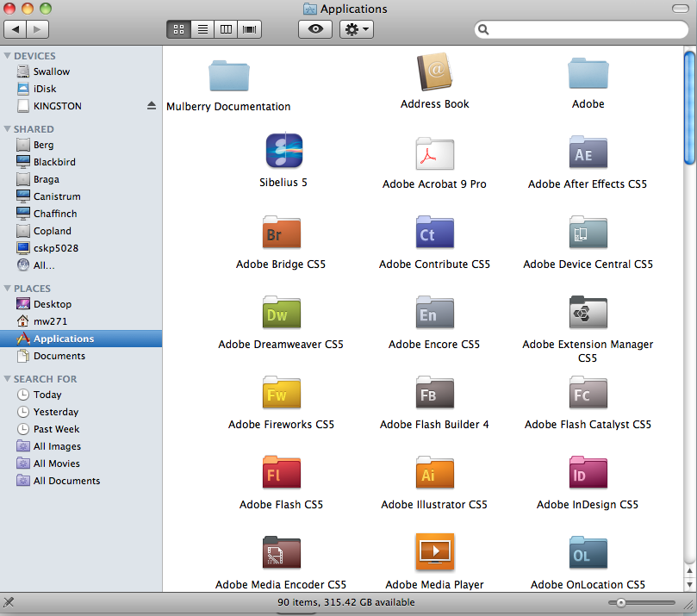Show All Documents search
Image resolution: width=697 pixels, height=616 pixels.
81,481
